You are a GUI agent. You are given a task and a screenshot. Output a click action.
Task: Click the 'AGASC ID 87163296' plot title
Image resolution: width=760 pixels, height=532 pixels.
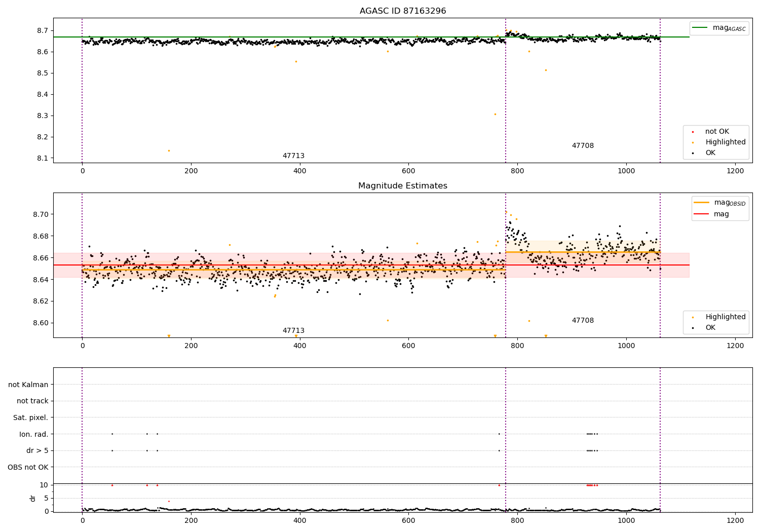pos(403,11)
